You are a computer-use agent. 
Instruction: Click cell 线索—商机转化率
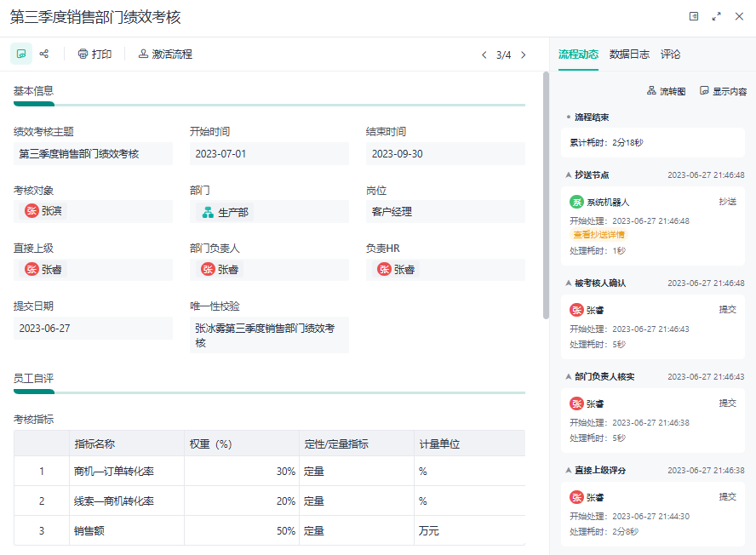point(127,501)
